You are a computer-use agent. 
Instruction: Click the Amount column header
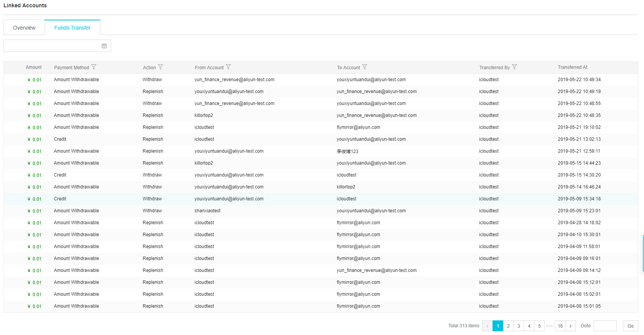click(x=34, y=67)
